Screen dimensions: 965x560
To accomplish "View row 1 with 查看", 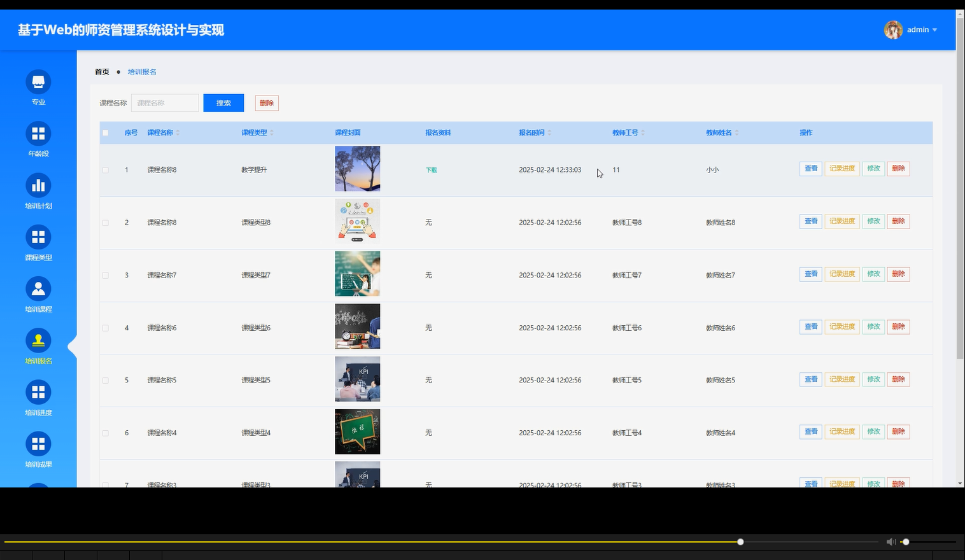I will [x=811, y=169].
